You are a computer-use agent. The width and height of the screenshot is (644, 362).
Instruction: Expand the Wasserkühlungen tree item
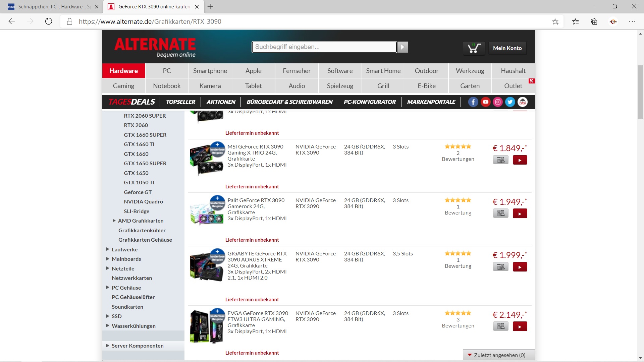point(108,325)
